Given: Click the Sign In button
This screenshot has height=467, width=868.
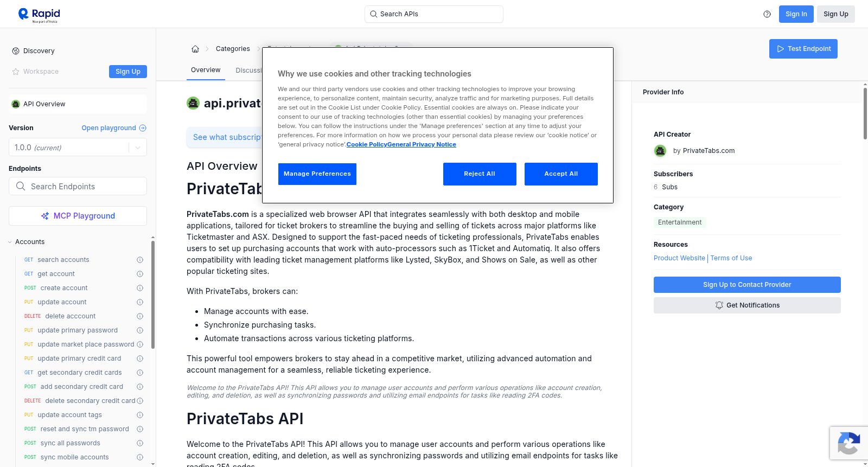Looking at the screenshot, I should point(796,14).
